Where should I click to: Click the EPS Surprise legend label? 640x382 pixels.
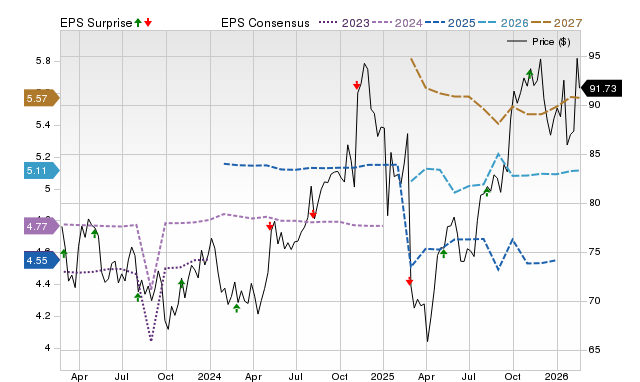click(96, 23)
